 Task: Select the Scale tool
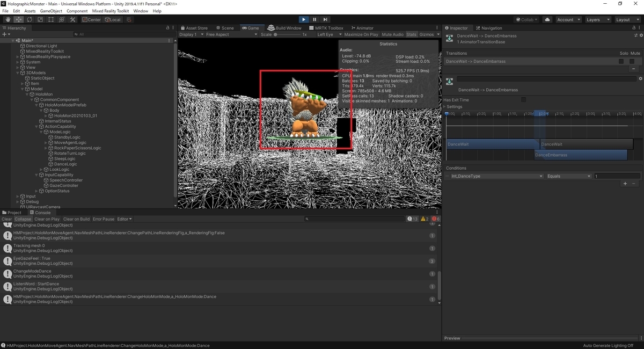tap(40, 19)
